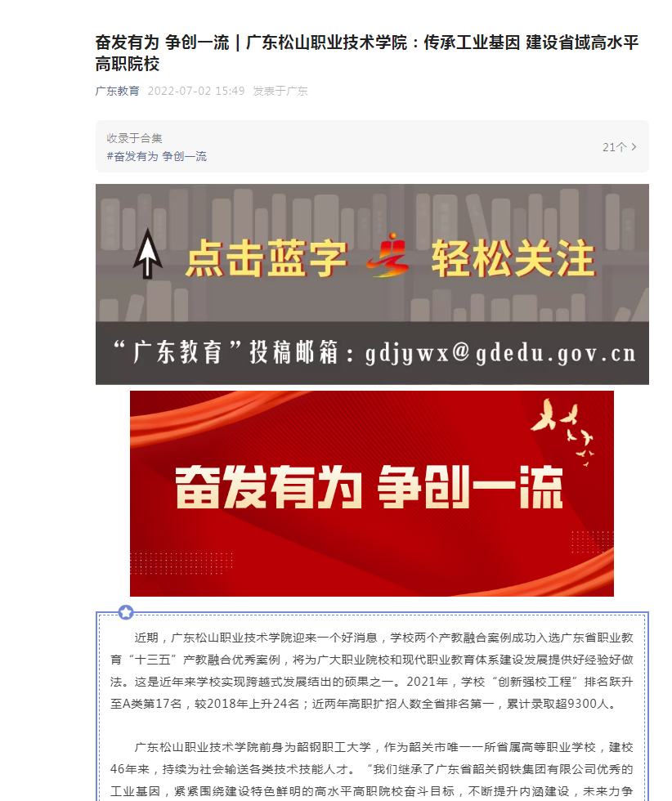Click the article headline about 广东松山职业技术学院

367,52
